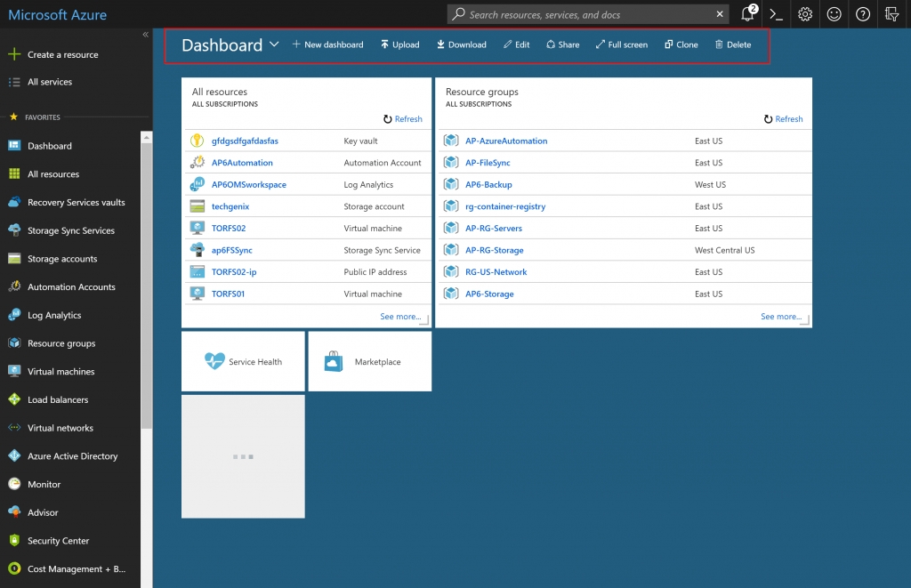This screenshot has width=911, height=588.
Task: Search resources, services, and docs field
Action: pos(587,14)
